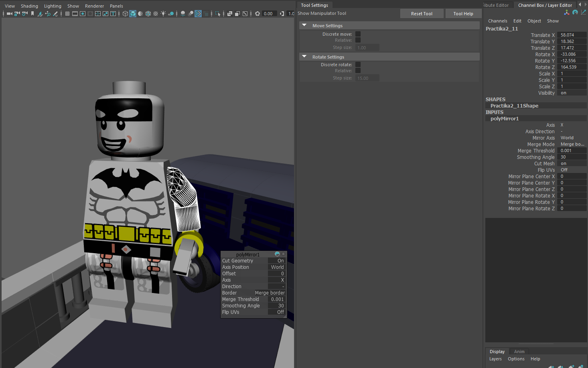Open Layers menu in Layer Editor
Viewport: 588px width, 368px height.
click(495, 359)
